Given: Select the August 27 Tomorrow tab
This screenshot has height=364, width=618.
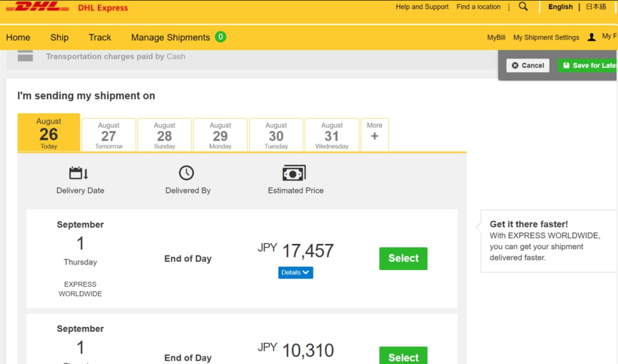Looking at the screenshot, I should point(109,135).
